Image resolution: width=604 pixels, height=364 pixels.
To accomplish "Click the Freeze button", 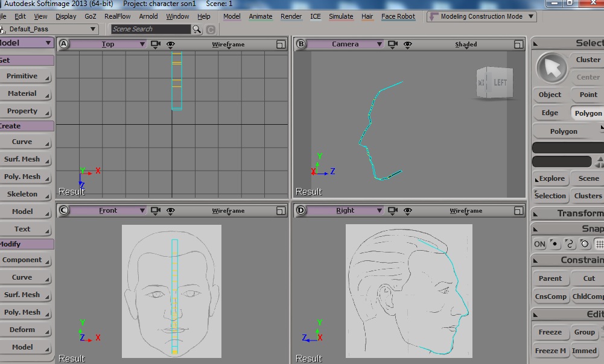I will pyautogui.click(x=550, y=332).
